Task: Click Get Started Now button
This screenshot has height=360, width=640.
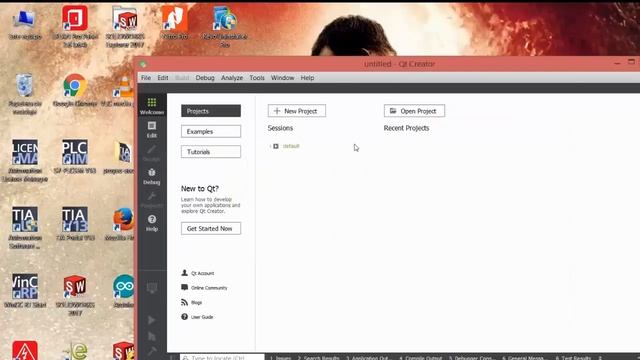Action: click(x=211, y=229)
